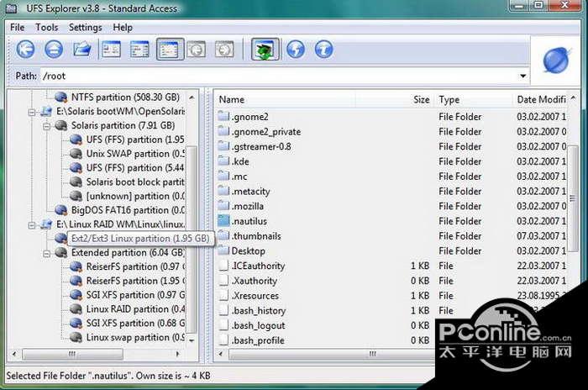
Task: Click the highlighted .nautilus folder icon
Action: [x=223, y=221]
